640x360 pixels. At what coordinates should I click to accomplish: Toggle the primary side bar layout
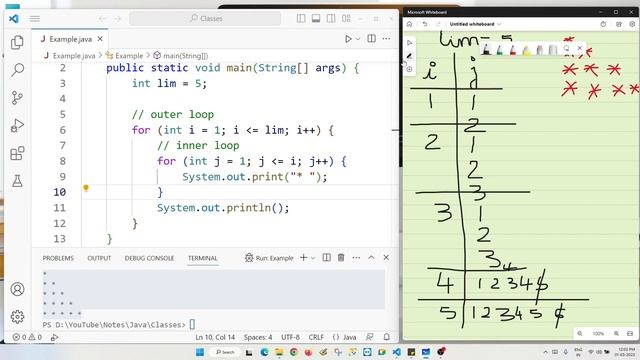click(x=301, y=18)
